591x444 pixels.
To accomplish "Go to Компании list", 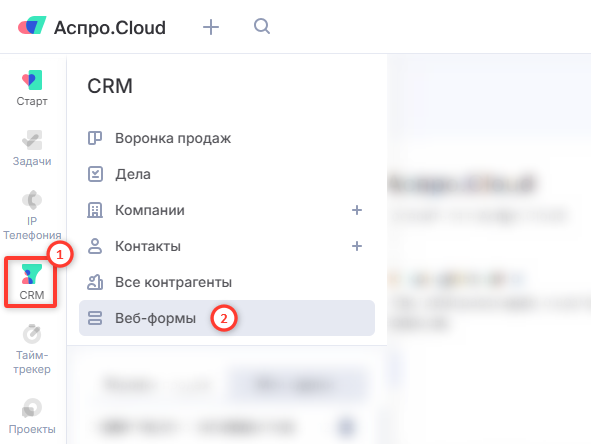I will click(150, 210).
